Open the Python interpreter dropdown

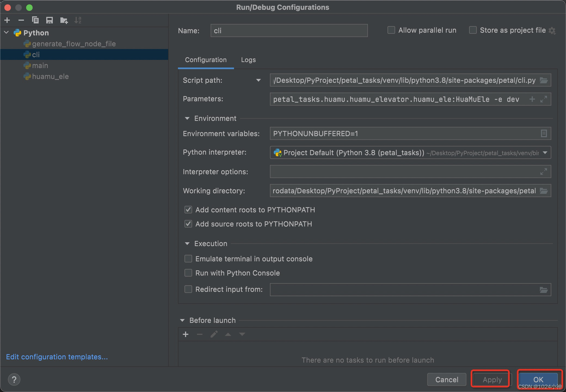545,153
